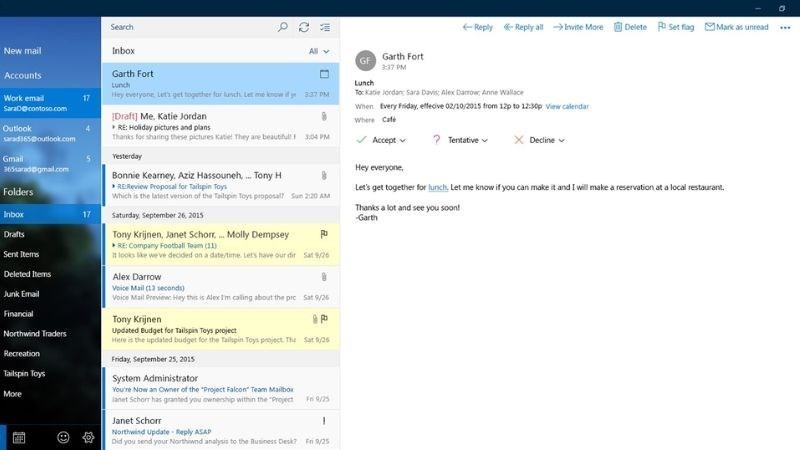The height and width of the screenshot is (450, 800).
Task: Expand the Holiday pictures conversation thread
Action: tap(114, 127)
